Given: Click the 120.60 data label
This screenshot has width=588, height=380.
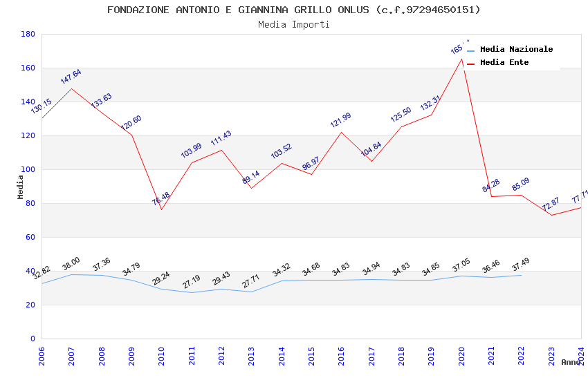Looking at the screenshot, I should [x=131, y=122].
